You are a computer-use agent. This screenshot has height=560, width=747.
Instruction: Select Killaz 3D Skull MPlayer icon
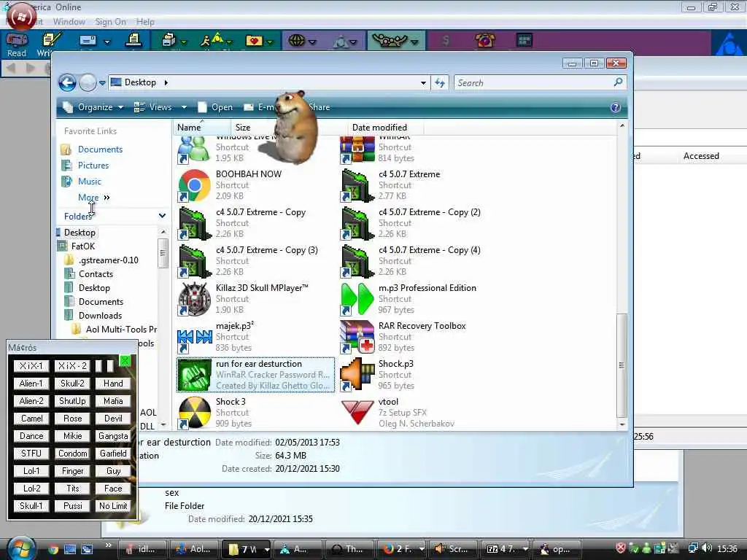pos(194,299)
